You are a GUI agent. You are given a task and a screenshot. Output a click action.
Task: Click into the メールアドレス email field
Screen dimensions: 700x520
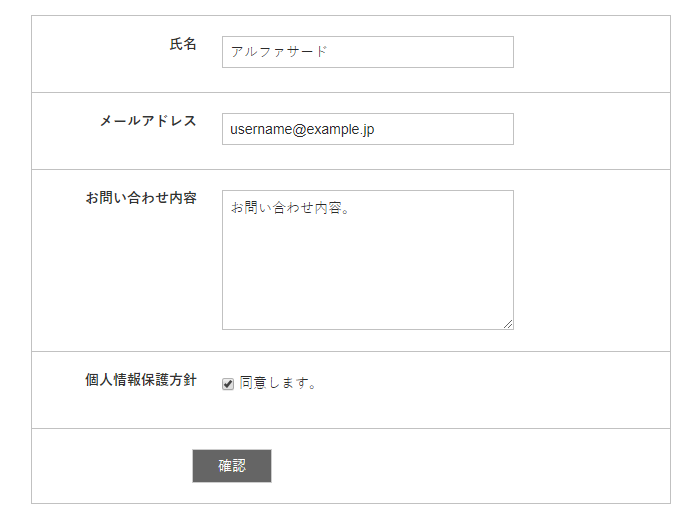pyautogui.click(x=368, y=129)
